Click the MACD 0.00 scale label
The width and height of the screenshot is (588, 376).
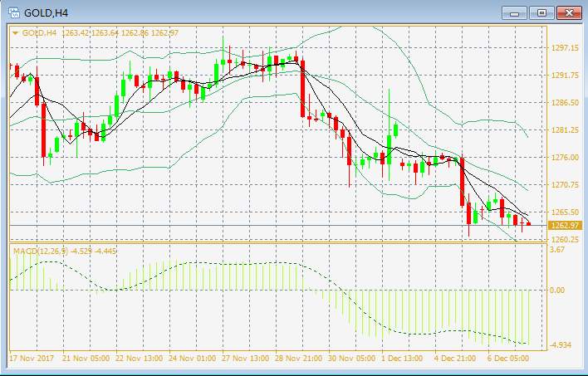click(557, 291)
